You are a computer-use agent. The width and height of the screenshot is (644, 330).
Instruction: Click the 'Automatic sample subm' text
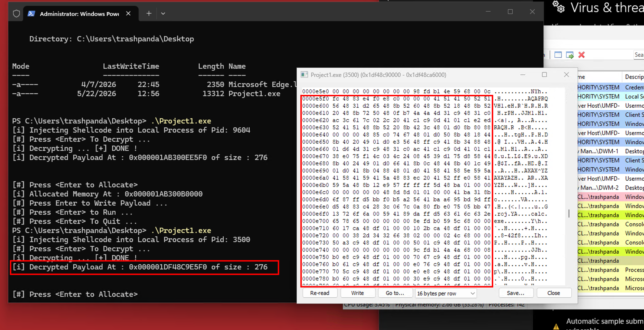click(x=605, y=321)
